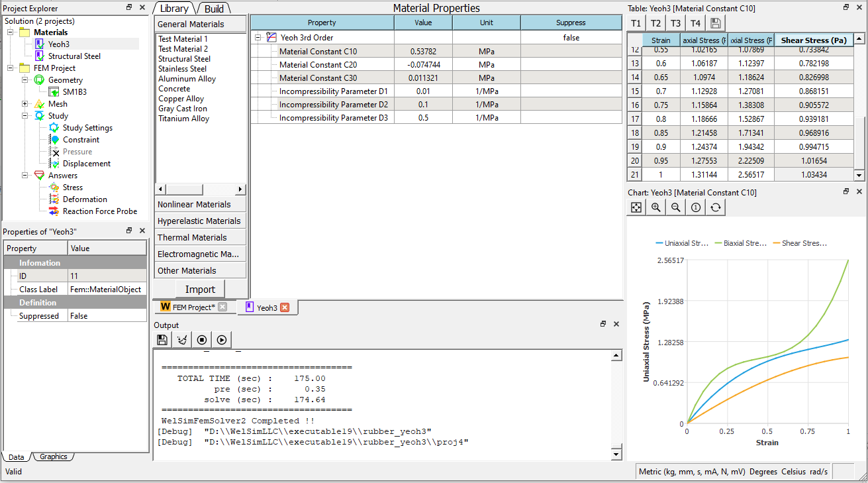Viewport: 868px width, 483px height.
Task: Switch to the Library tab
Action: tap(175, 8)
